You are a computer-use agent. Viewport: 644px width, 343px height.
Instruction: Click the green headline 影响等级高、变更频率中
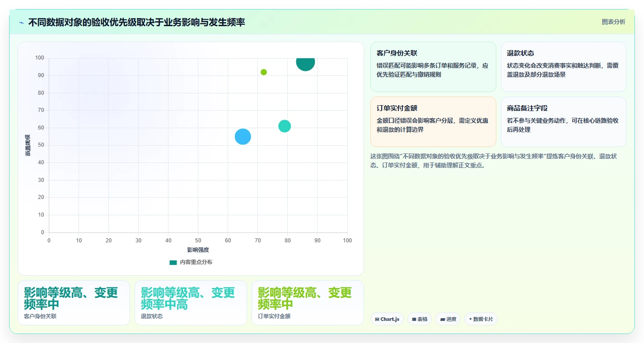305,298
